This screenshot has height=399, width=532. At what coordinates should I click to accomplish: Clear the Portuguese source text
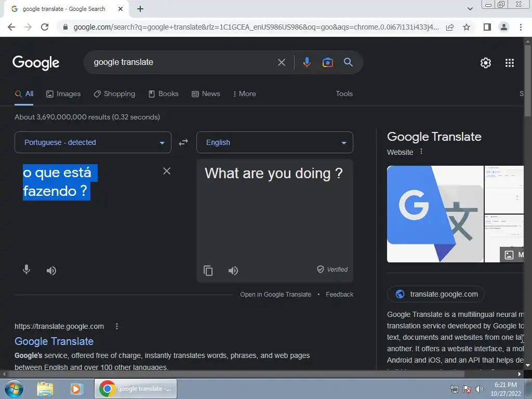tap(167, 171)
